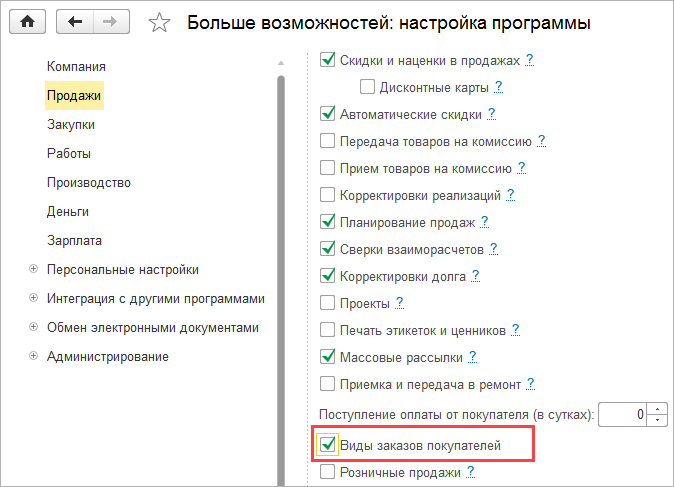Open help question mark for Розничные продажи

click(469, 471)
